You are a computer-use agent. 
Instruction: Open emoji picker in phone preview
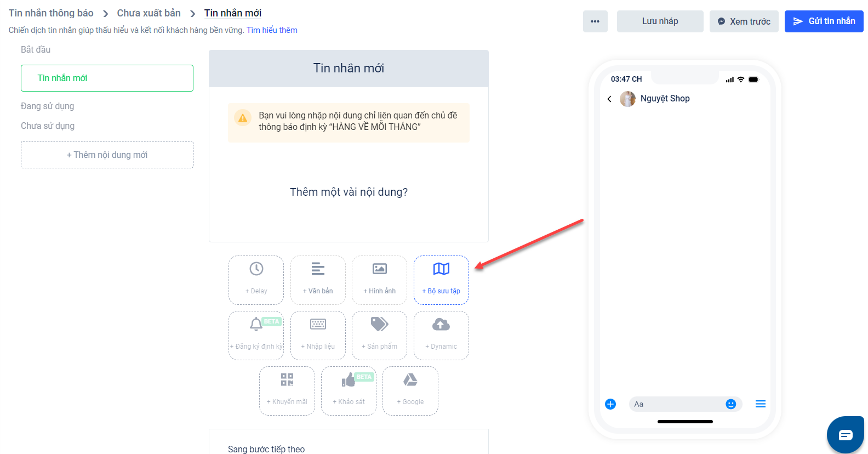[730, 404]
